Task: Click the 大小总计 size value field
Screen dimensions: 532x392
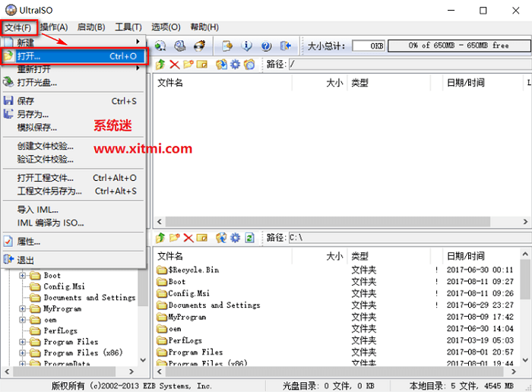Action: (x=369, y=46)
